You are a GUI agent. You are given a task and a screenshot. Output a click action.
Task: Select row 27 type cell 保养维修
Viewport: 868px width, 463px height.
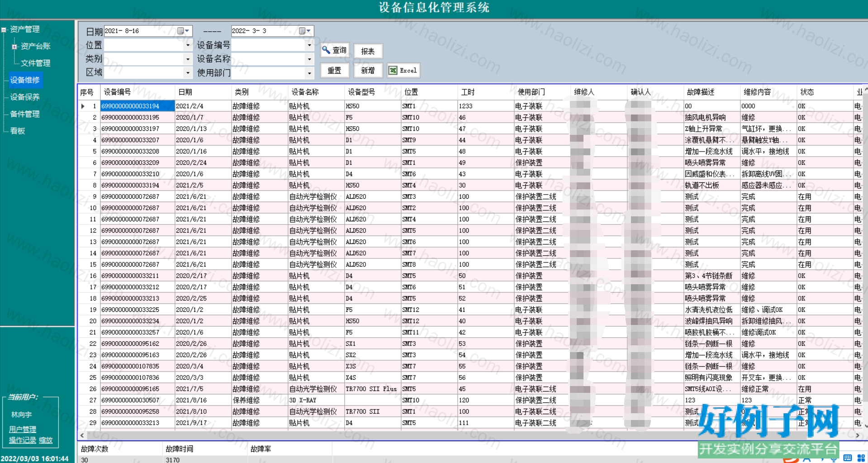tap(260, 400)
